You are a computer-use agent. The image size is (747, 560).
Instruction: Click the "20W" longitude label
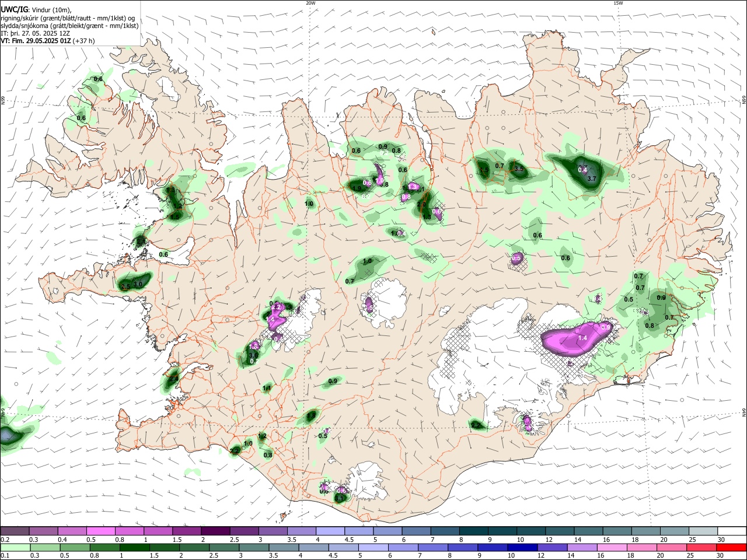coord(310,3)
